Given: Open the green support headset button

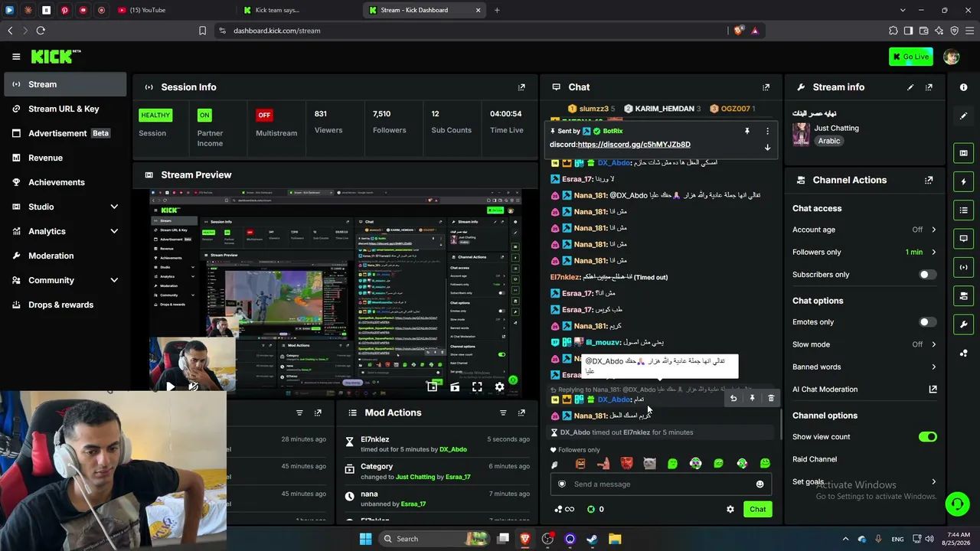Looking at the screenshot, I should click(x=957, y=504).
